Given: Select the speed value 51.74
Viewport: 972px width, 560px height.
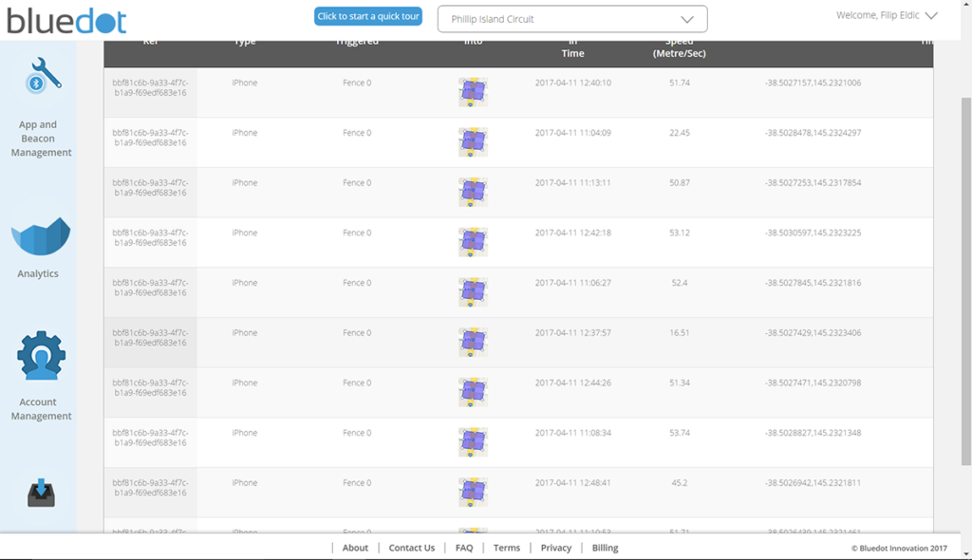Looking at the screenshot, I should [x=680, y=83].
